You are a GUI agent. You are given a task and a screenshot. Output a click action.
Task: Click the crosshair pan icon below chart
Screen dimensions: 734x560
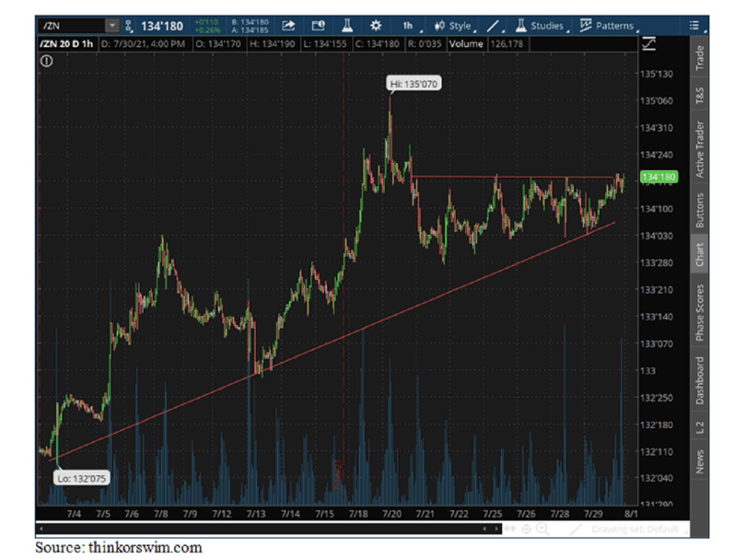point(526,529)
